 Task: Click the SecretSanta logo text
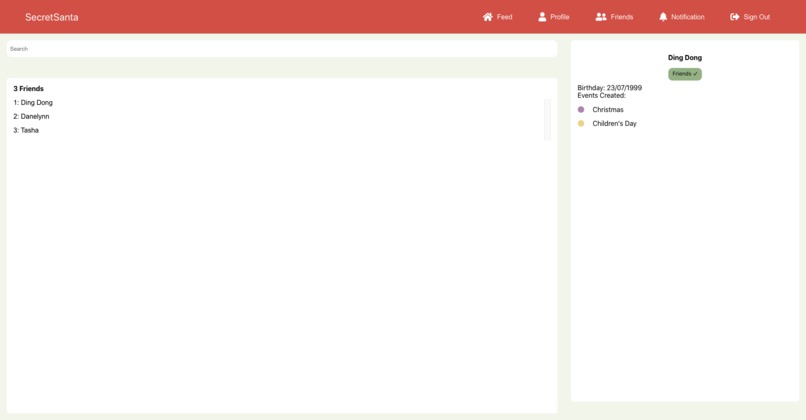pyautogui.click(x=51, y=17)
